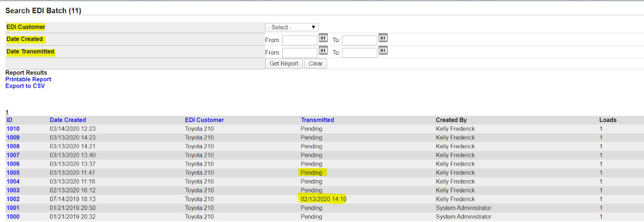Click the Date Transmitted From input field
This screenshot has width=644, height=222.
300,52
